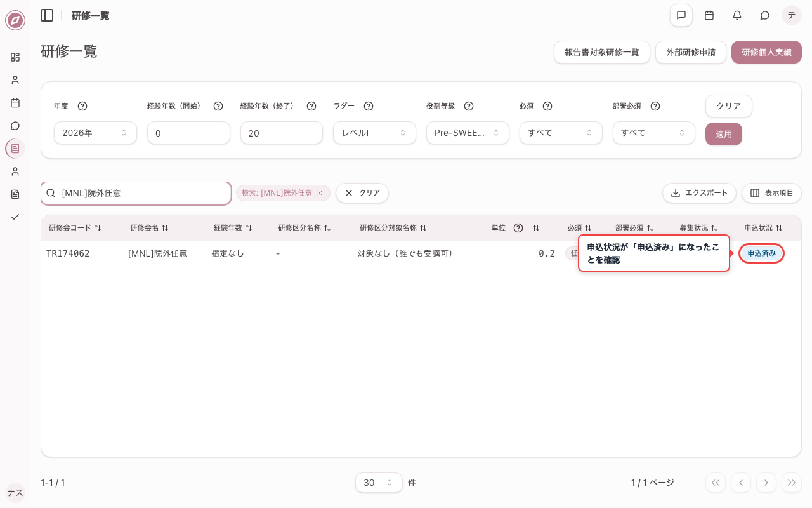Viewport: 812px width, 508px height.
Task: Open the 必須 すべて dropdown
Action: click(561, 133)
